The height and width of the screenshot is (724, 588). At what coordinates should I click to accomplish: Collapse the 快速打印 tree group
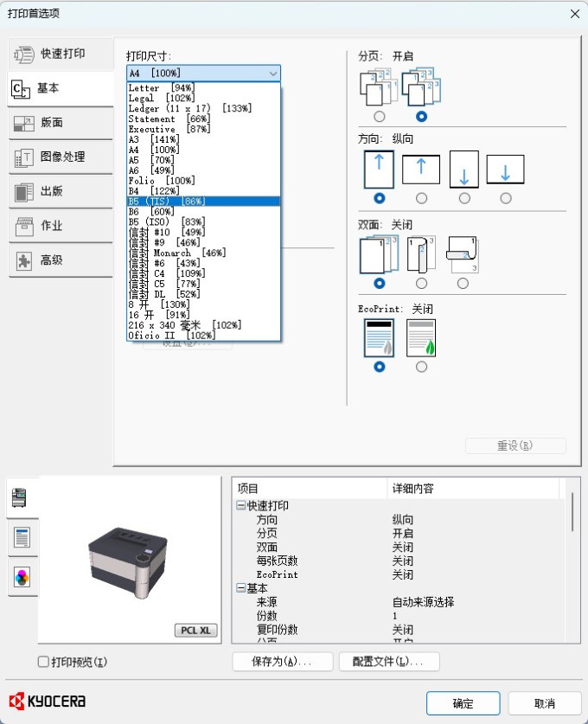point(240,505)
